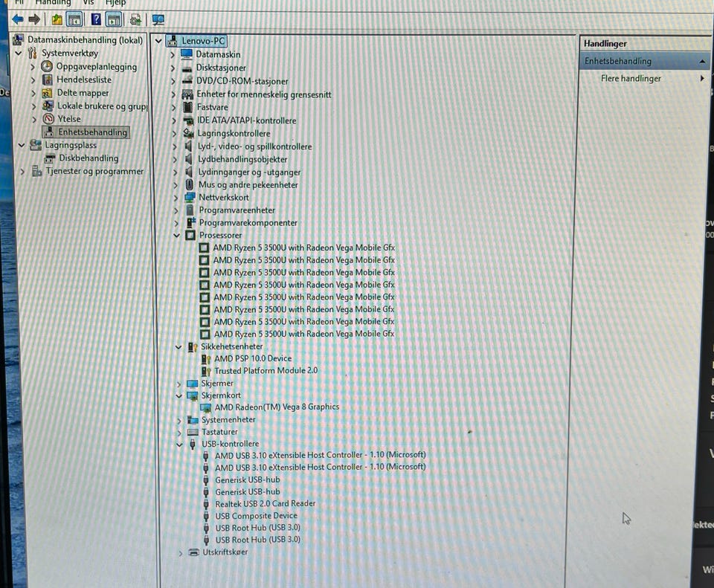The width and height of the screenshot is (714, 588).
Task: Click the Delte mapper folder icon
Action: 48,93
